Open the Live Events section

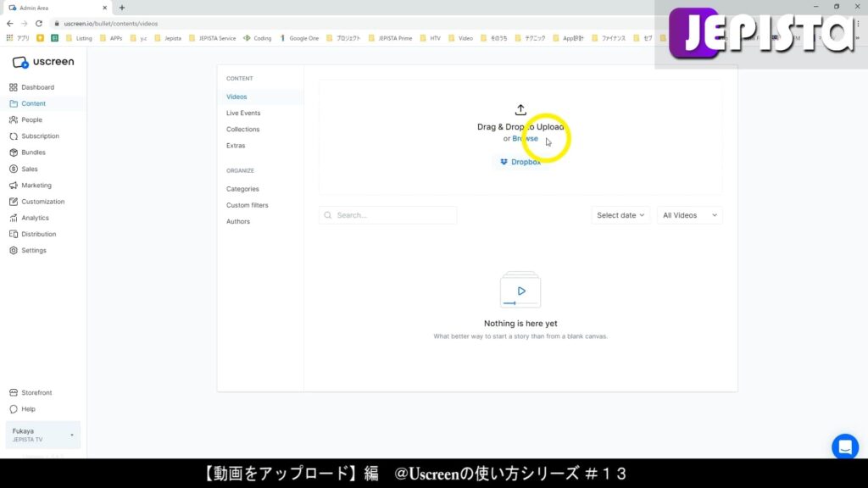click(243, 113)
